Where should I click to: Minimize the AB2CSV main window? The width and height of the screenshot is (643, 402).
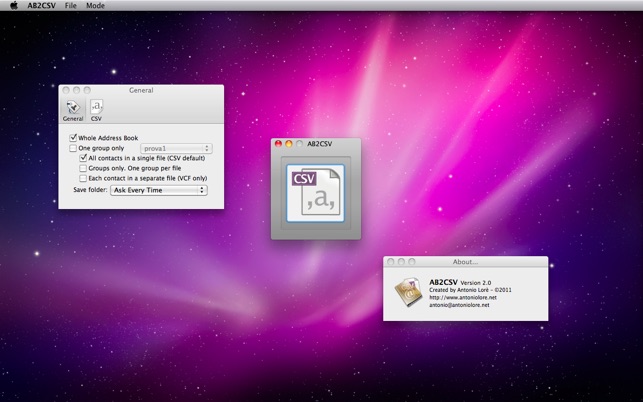(x=289, y=144)
